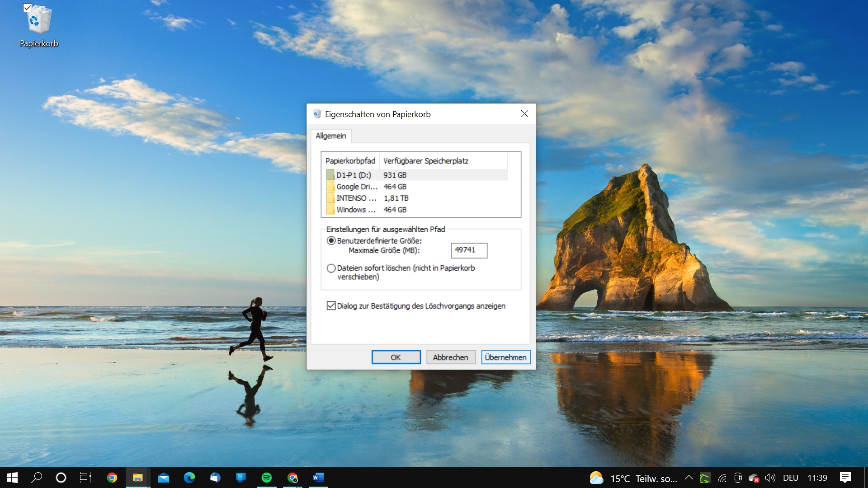Uncheck Dialog zur Bestätigung des Löschvorgangs anzeigen

point(330,306)
